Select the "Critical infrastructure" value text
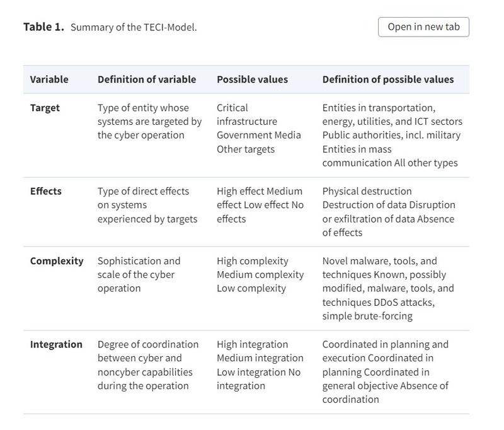Viewport: 504px width, 430px height. [x=246, y=115]
